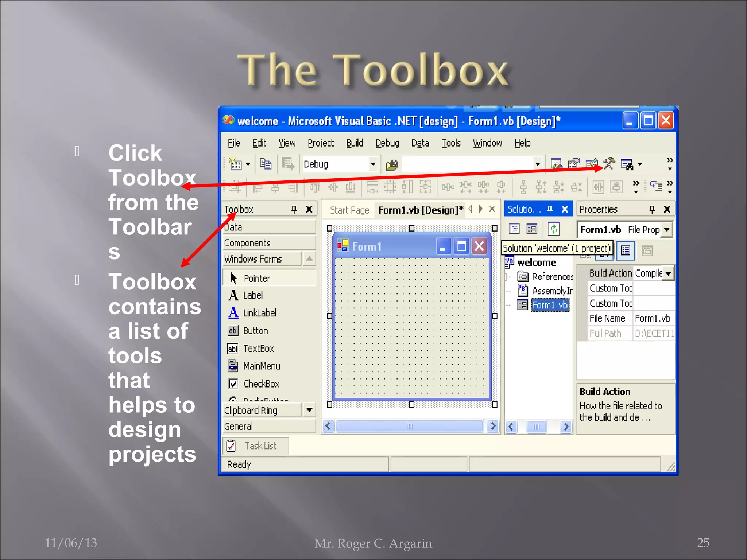This screenshot has width=747, height=560.
Task: Open the Build Action Compile dropdown
Action: point(668,273)
